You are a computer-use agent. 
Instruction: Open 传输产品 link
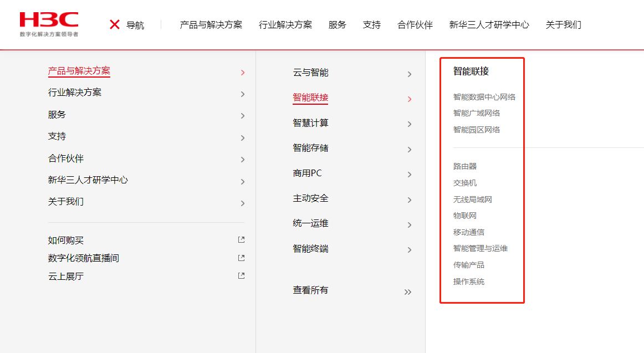click(x=469, y=265)
